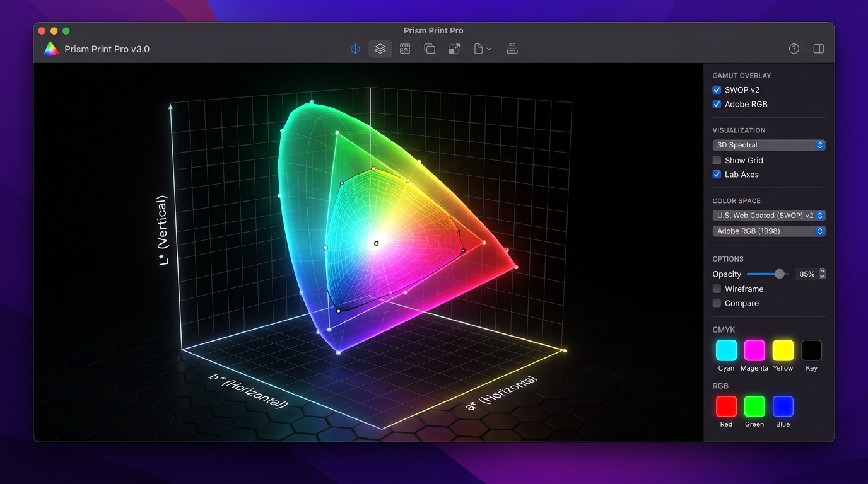The width and height of the screenshot is (868, 484).
Task: Open the grid panel toolbar icon
Action: coord(405,49)
